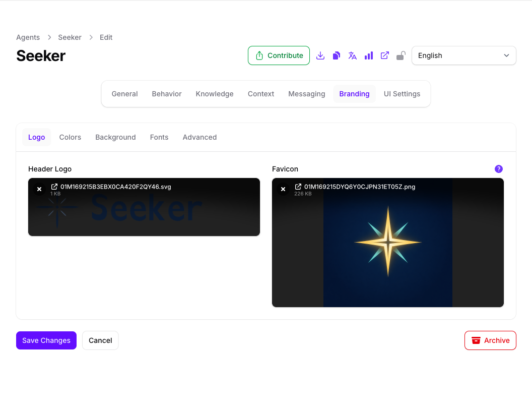Switch to the General tab

click(124, 94)
